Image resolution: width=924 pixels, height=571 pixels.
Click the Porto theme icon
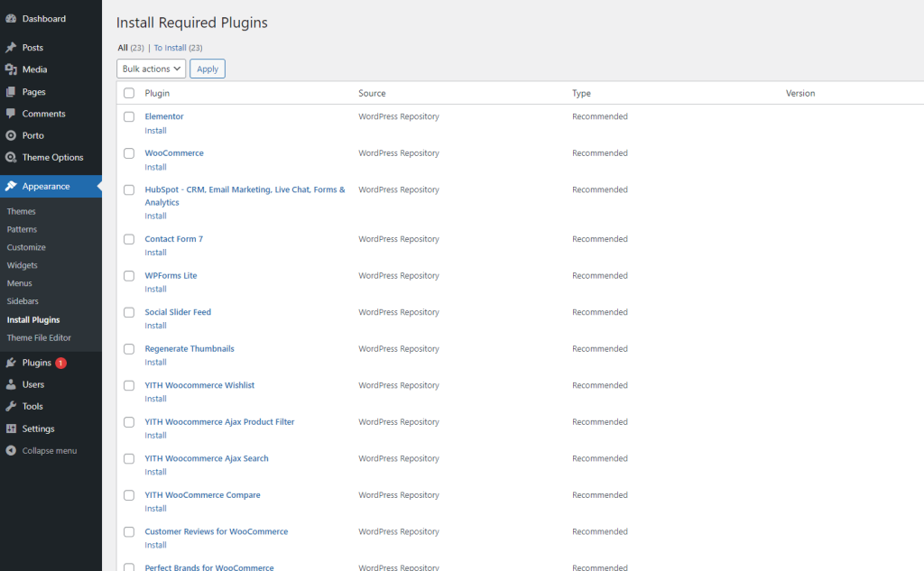[x=11, y=135]
